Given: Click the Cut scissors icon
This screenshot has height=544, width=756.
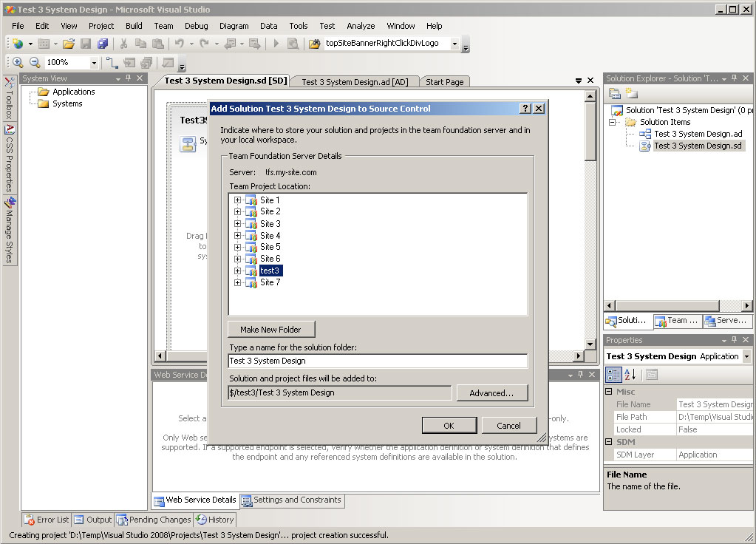Looking at the screenshot, I should click(124, 44).
